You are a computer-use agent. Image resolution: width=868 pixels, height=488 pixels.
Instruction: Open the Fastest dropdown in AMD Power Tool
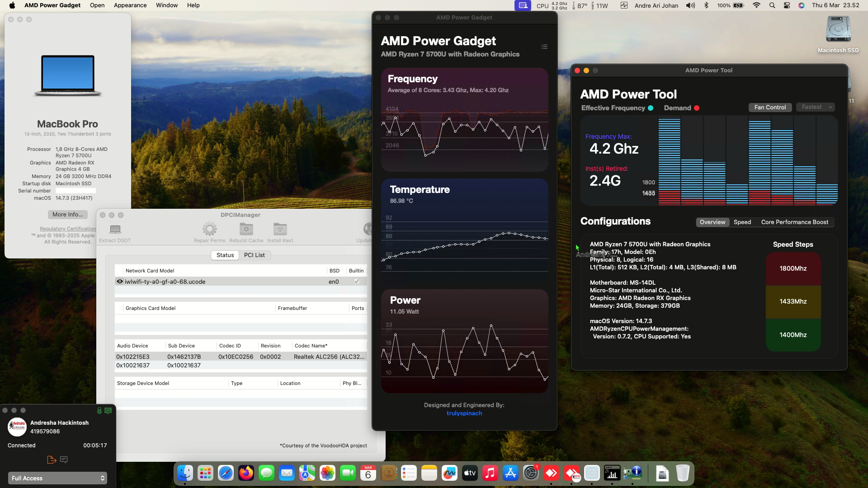point(815,107)
